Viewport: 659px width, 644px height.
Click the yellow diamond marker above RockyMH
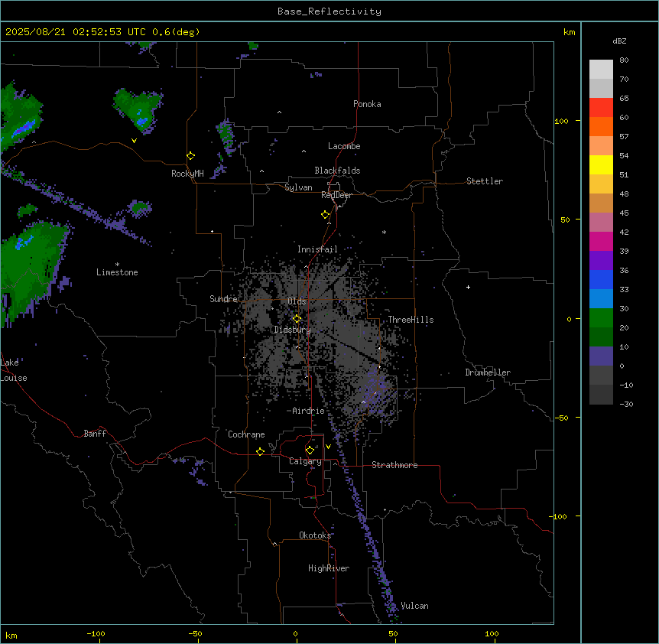tap(190, 156)
